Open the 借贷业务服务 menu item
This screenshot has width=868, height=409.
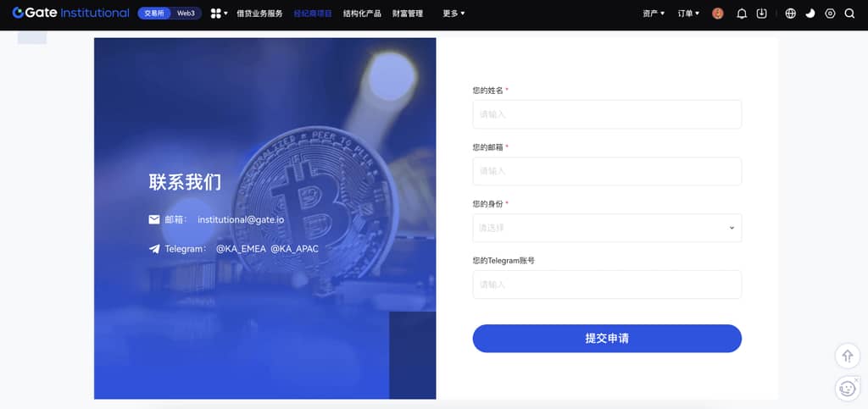point(259,14)
